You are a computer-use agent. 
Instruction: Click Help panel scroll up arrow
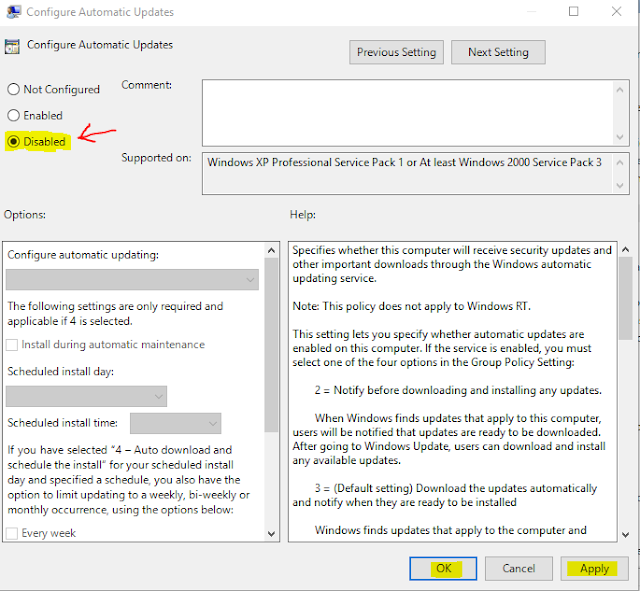[625, 249]
